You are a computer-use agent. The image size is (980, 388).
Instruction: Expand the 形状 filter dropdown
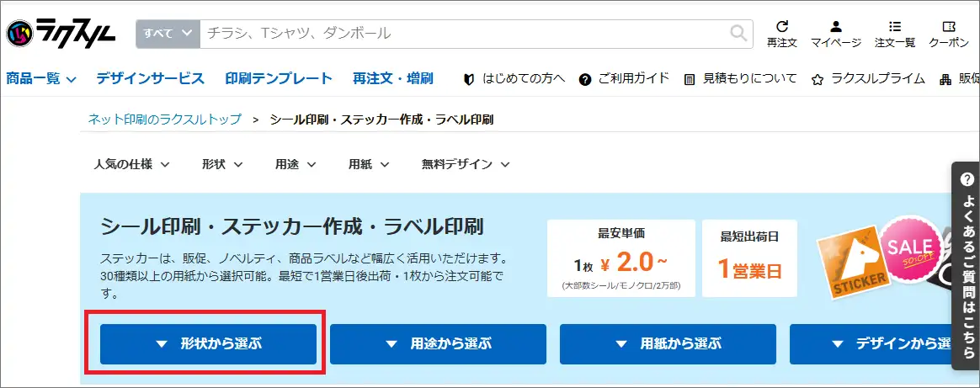point(222,164)
